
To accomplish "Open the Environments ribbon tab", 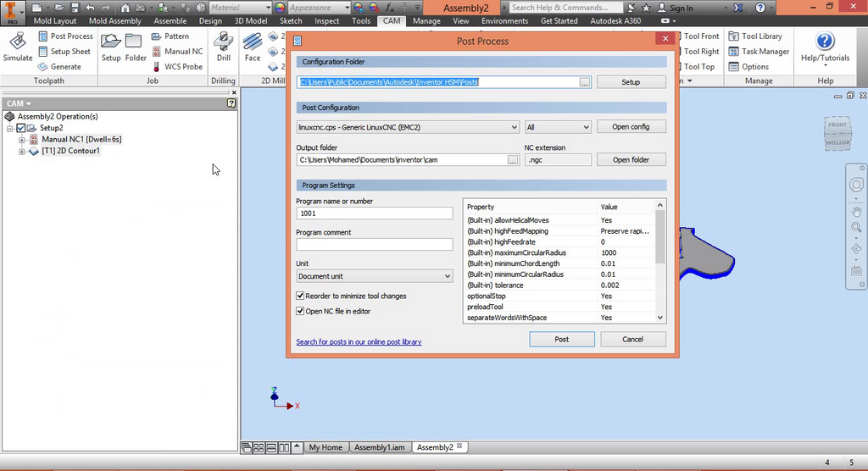I will 504,20.
